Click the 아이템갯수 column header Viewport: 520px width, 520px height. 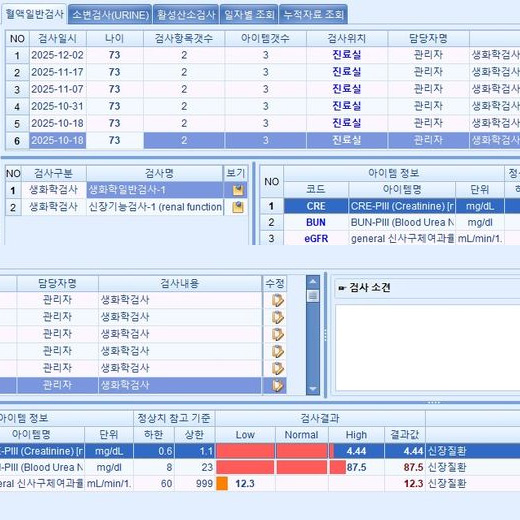tap(265, 39)
